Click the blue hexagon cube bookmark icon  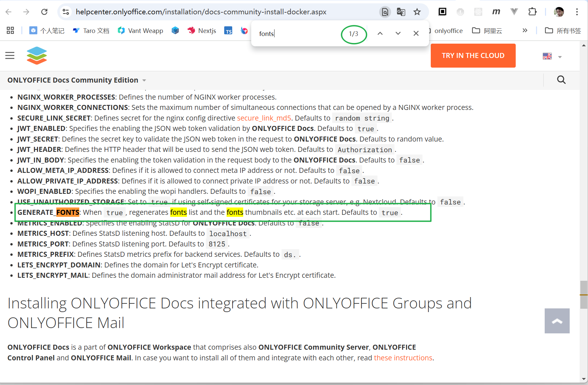[x=175, y=31]
